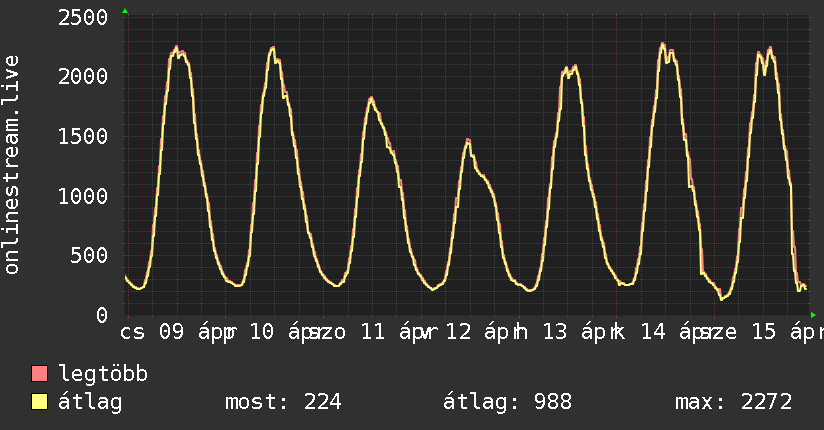Click the 'max: 2272' statistic
The width and height of the screenshot is (824, 430).
click(x=734, y=402)
